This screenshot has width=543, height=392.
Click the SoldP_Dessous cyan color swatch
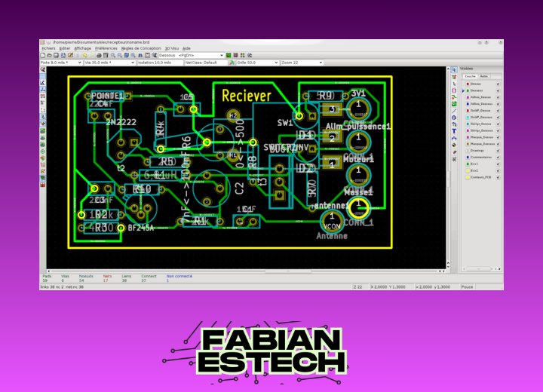468,117
